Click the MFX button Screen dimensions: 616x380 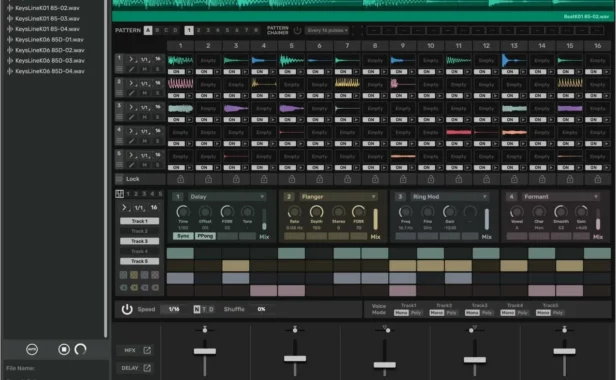(130, 350)
